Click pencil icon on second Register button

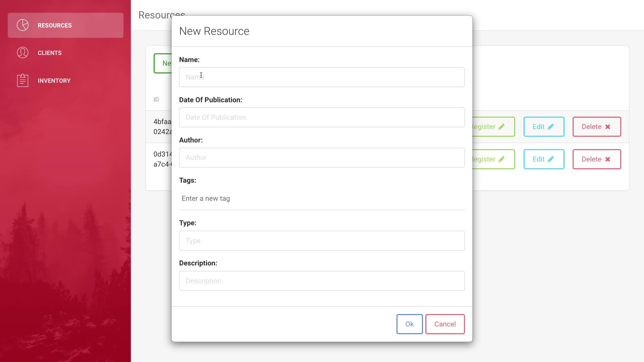coord(501,159)
